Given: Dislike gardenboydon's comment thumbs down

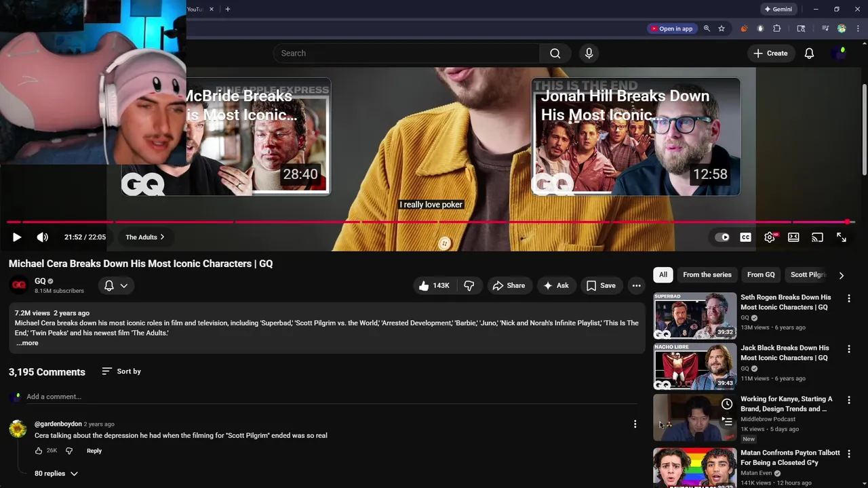Looking at the screenshot, I should [x=68, y=451].
